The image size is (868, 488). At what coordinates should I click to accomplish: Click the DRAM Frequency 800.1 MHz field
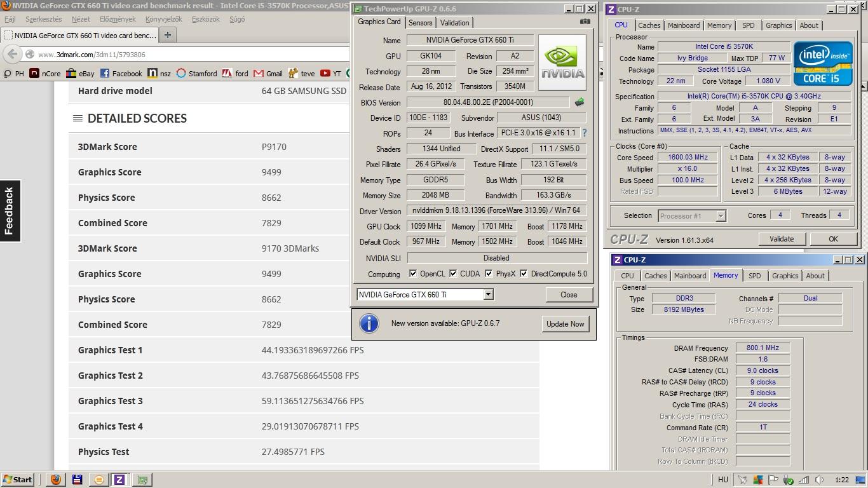(763, 348)
